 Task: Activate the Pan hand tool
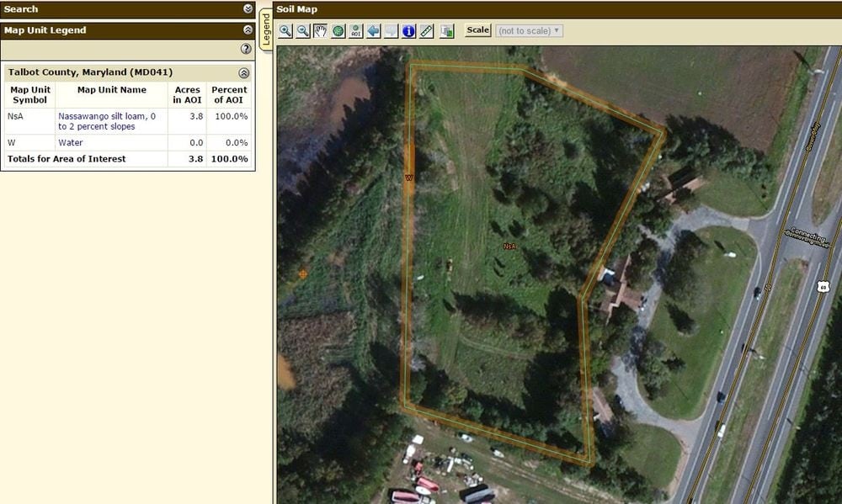(321, 31)
